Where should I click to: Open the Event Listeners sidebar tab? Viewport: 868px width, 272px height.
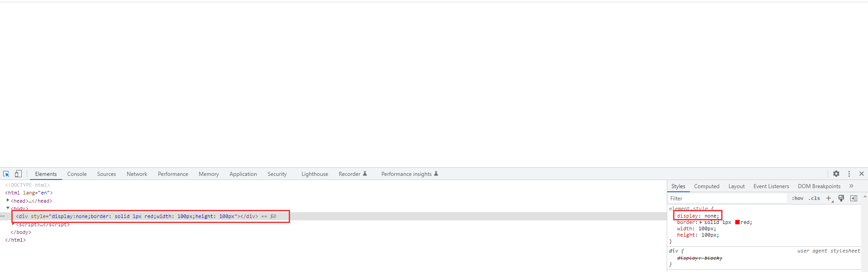[x=771, y=186]
